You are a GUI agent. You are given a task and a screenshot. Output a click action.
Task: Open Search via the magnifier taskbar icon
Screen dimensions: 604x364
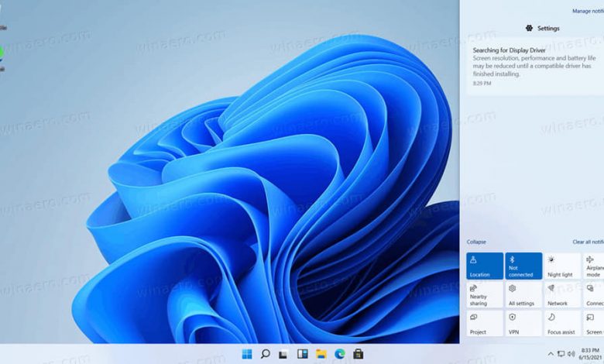tap(265, 354)
